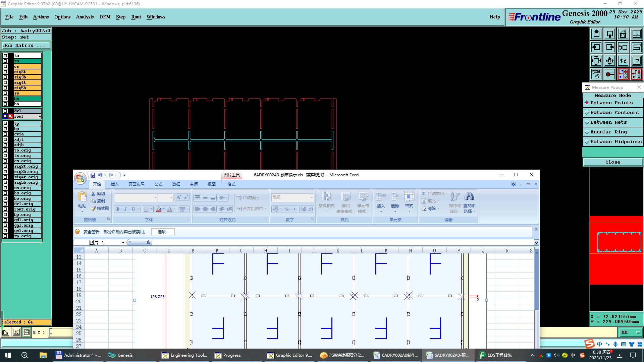Open the MM units dropdown
The image size is (644, 362).
pyautogui.click(x=630, y=332)
